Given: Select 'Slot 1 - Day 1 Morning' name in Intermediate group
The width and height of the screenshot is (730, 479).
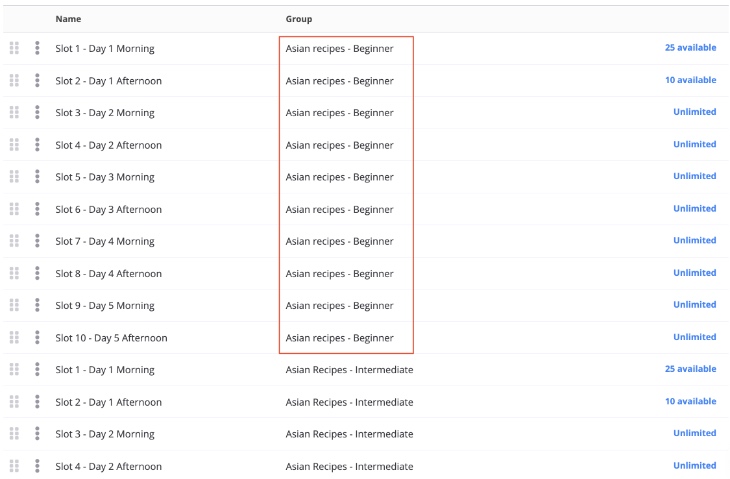Looking at the screenshot, I should click(105, 370).
